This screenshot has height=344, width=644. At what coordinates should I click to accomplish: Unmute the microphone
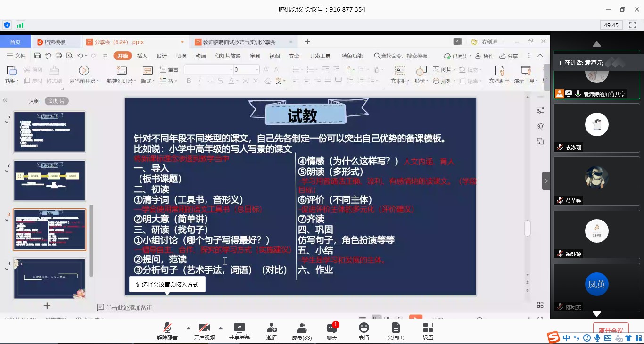(x=167, y=328)
